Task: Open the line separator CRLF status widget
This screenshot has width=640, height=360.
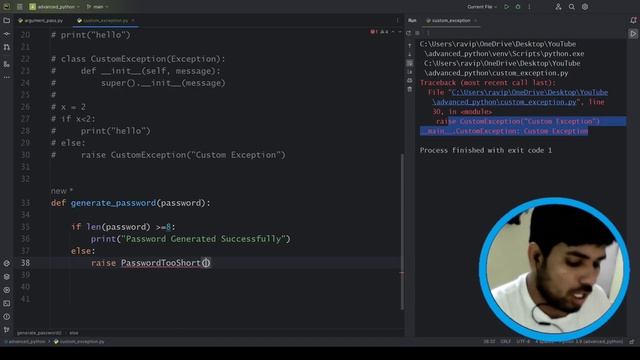Action: click(505, 342)
